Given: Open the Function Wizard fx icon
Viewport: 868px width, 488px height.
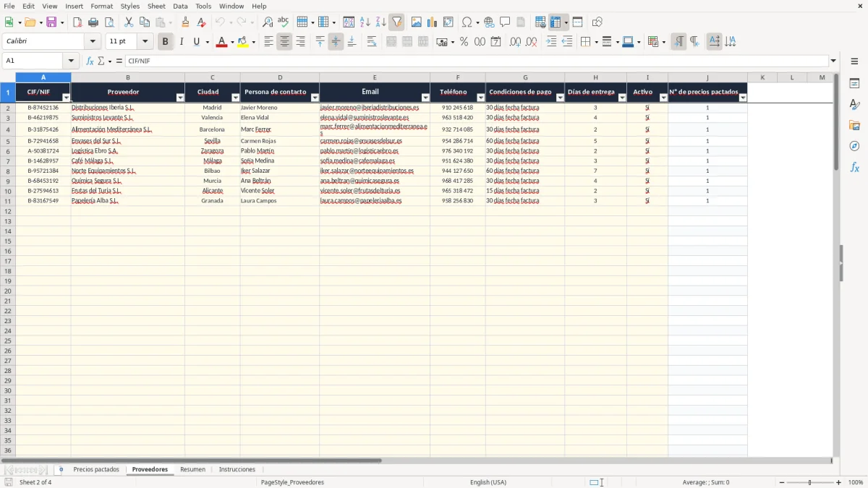Looking at the screenshot, I should [x=90, y=61].
